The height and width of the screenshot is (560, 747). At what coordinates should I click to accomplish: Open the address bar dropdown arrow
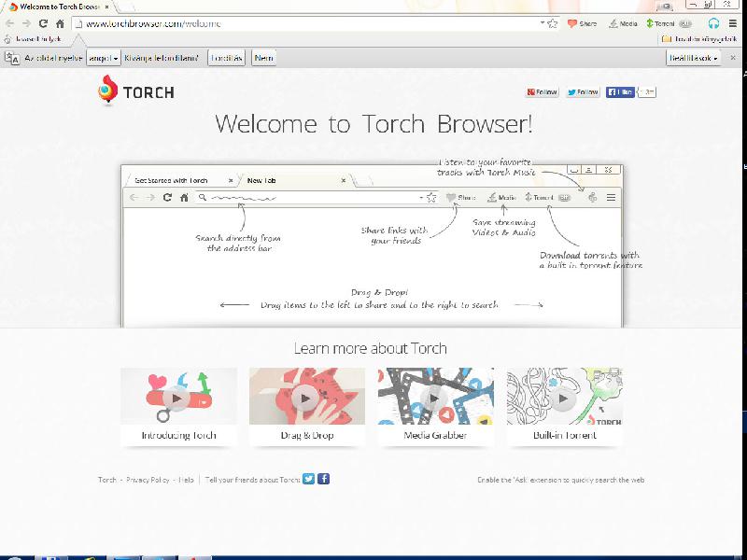[x=543, y=22]
